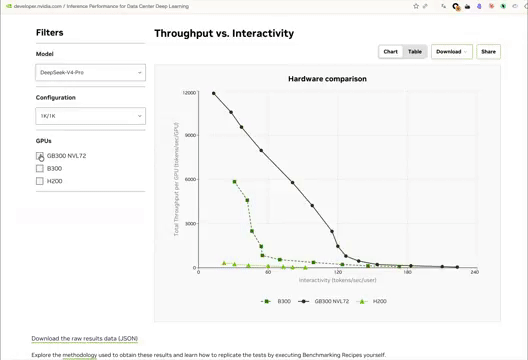This screenshot has width=528, height=360.
Task: Click the 'Hardware comparison' chart title
Action: point(327,79)
